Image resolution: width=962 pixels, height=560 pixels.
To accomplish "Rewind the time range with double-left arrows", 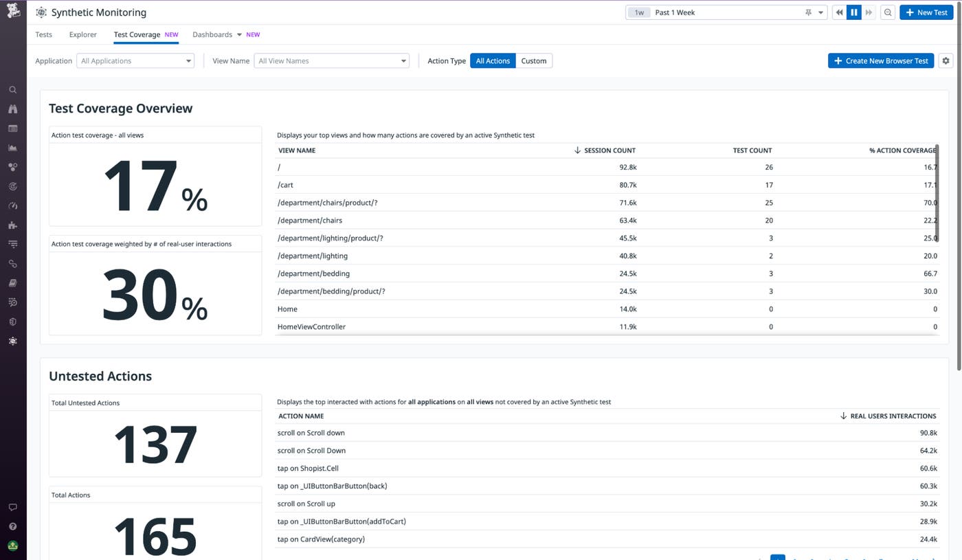I will 839,12.
